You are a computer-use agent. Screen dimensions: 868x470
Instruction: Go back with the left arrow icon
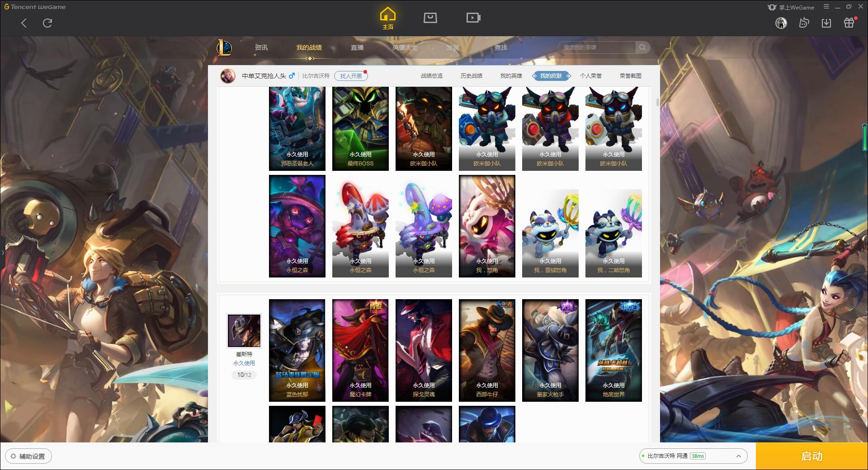click(x=24, y=23)
